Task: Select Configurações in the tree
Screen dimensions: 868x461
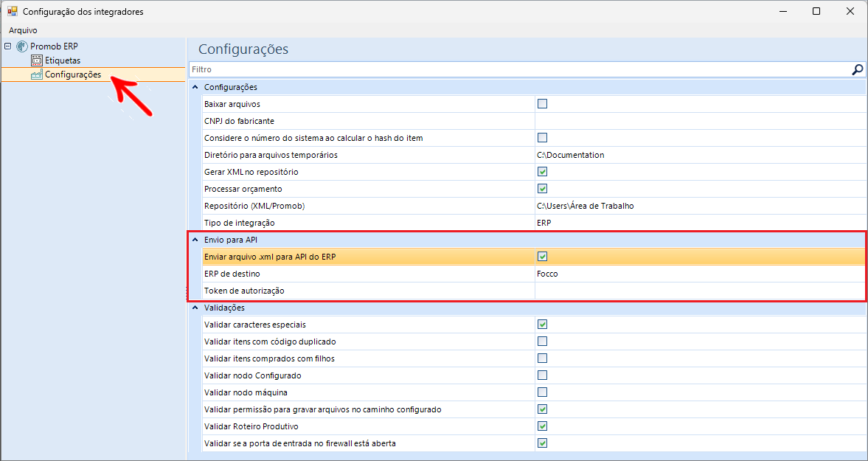Action: click(73, 74)
